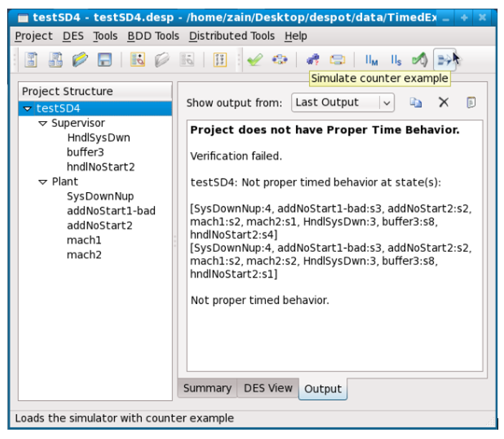
Task: Click the New project icon in toolbar
Action: tap(32, 60)
